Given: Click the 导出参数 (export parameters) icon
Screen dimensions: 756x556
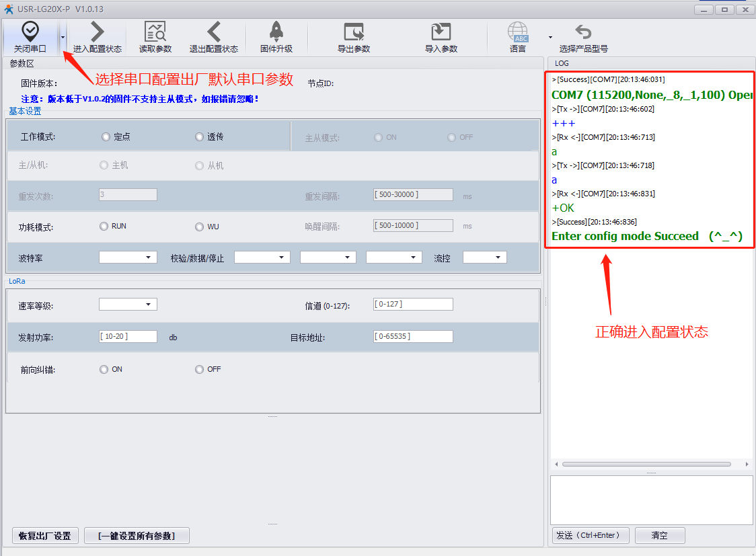Looking at the screenshot, I should click(x=354, y=32).
